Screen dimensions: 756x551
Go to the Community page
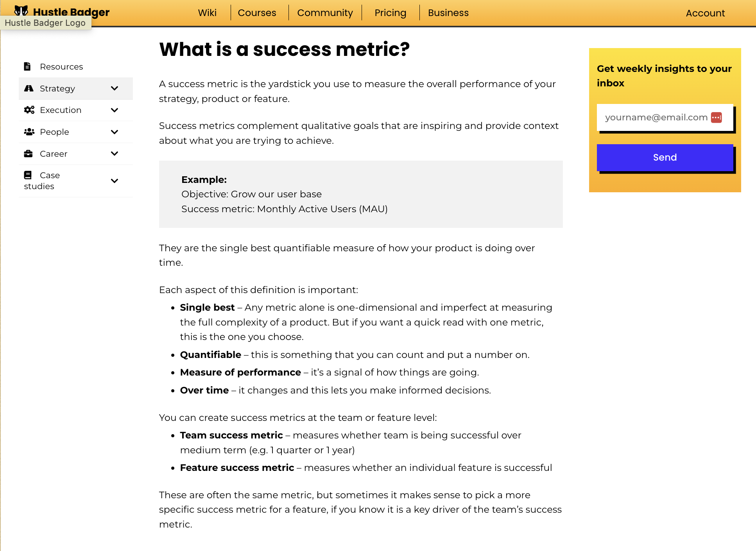(x=325, y=13)
